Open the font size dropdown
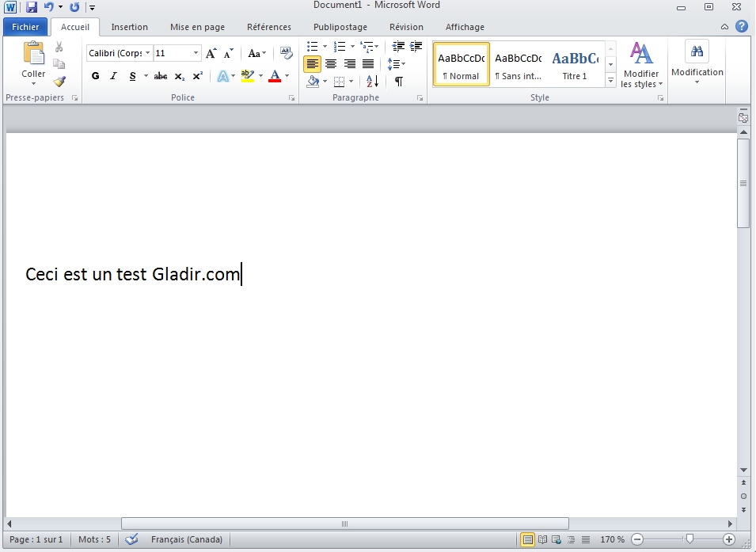 click(x=196, y=53)
